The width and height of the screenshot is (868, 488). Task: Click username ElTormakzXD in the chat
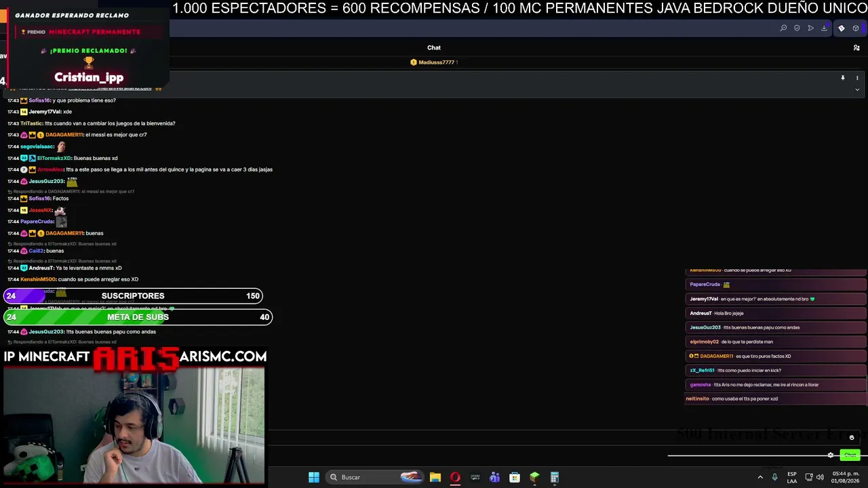[54, 158]
